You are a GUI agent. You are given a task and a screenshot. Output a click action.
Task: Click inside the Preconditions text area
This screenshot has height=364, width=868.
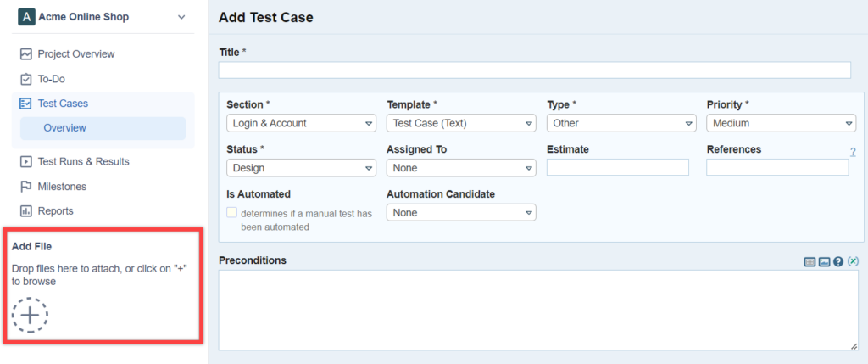[537, 310]
